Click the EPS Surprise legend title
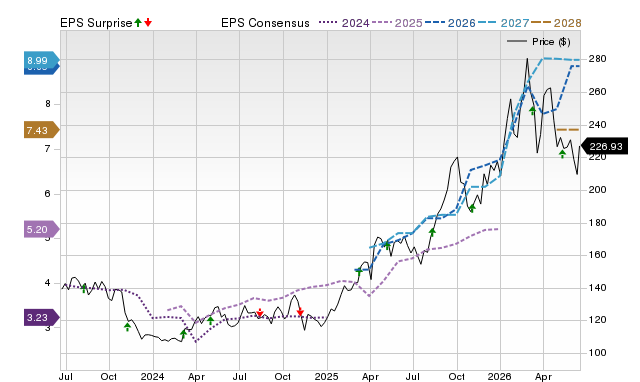 (x=96, y=23)
